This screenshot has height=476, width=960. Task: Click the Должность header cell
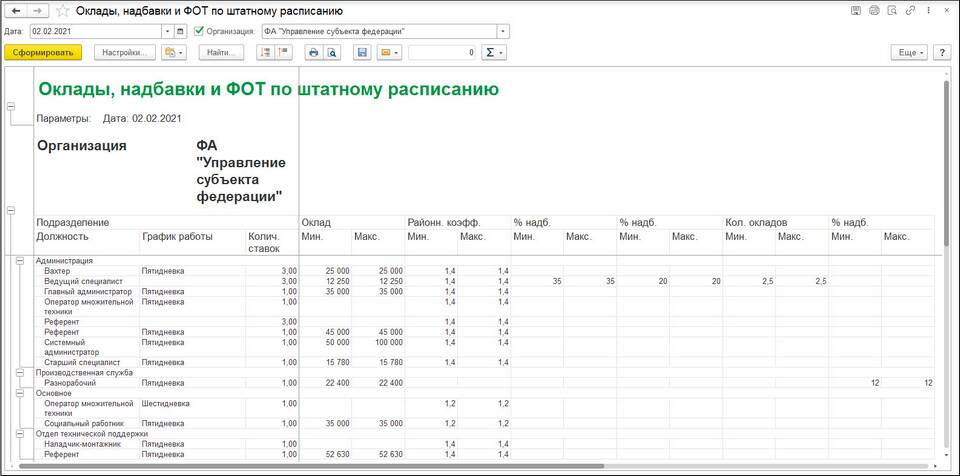(x=86, y=242)
